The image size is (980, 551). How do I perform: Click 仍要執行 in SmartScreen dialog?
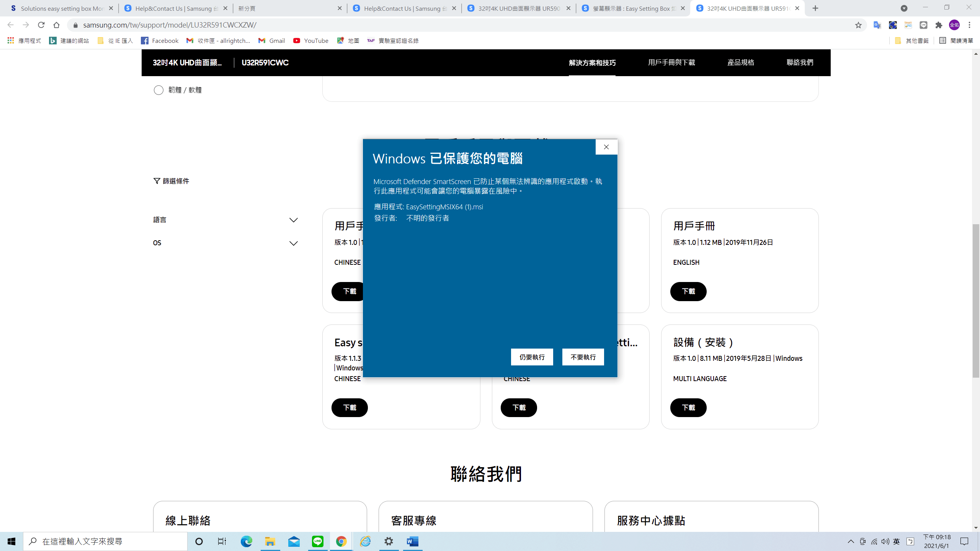532,357
